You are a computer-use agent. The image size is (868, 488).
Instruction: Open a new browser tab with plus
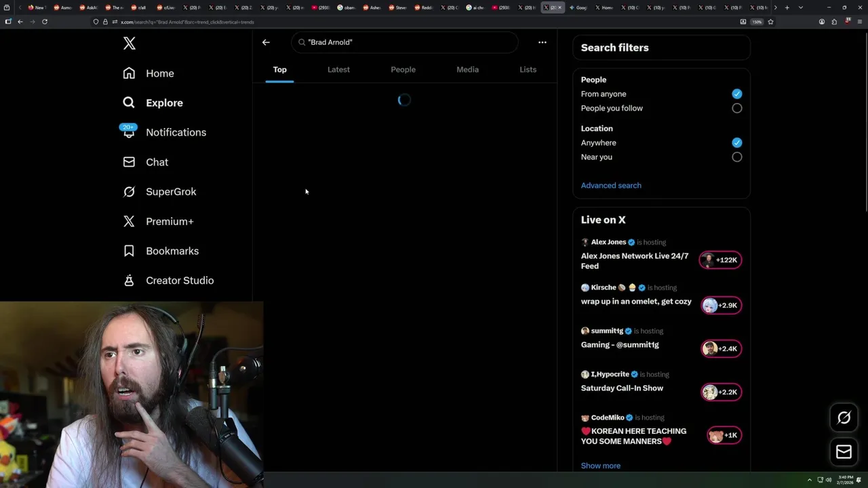[x=787, y=7]
